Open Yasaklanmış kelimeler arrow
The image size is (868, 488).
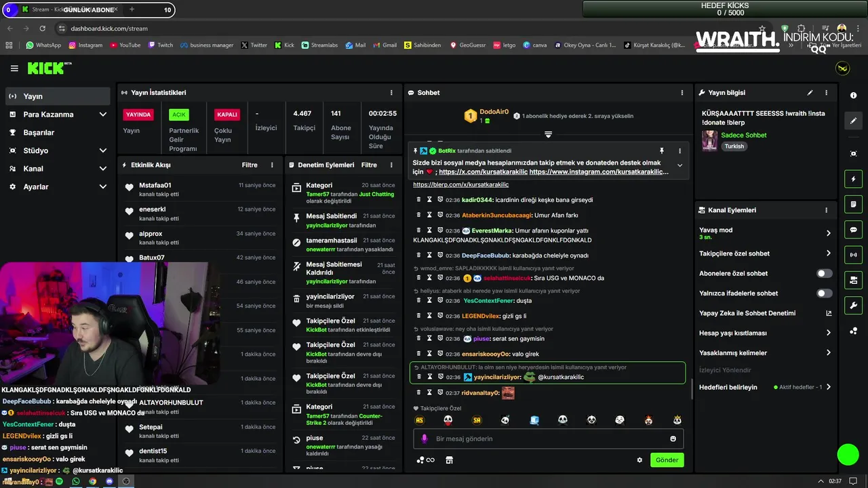click(828, 353)
